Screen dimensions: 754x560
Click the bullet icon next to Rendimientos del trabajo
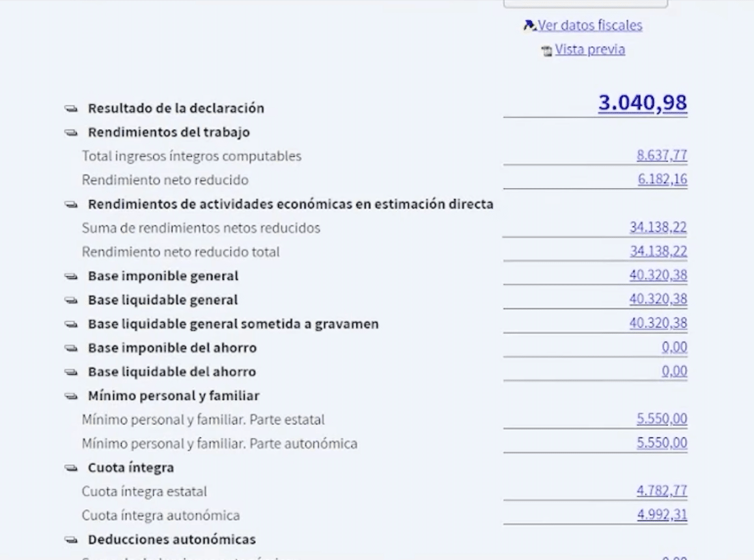coord(71,133)
